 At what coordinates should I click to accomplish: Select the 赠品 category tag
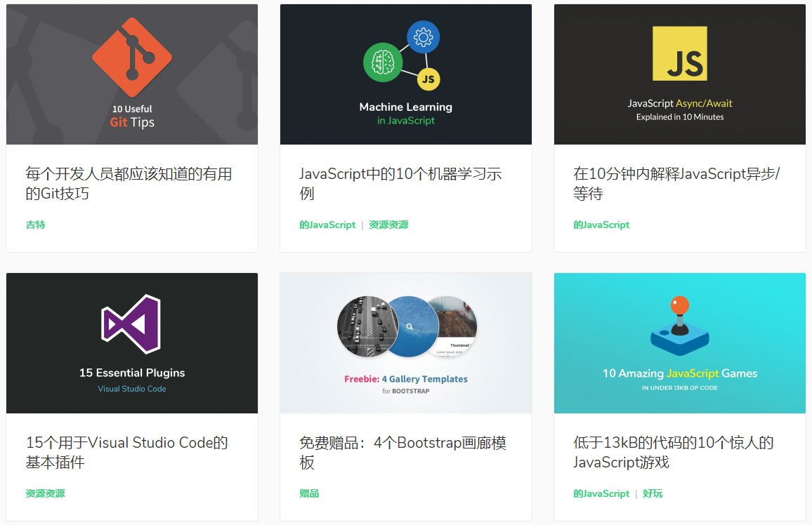click(x=309, y=493)
